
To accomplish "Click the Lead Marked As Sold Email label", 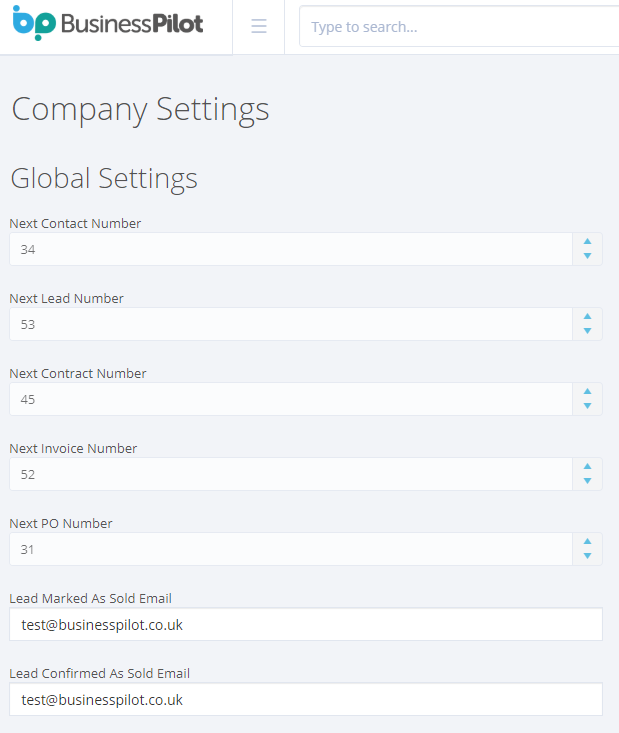I will click(x=91, y=598).
